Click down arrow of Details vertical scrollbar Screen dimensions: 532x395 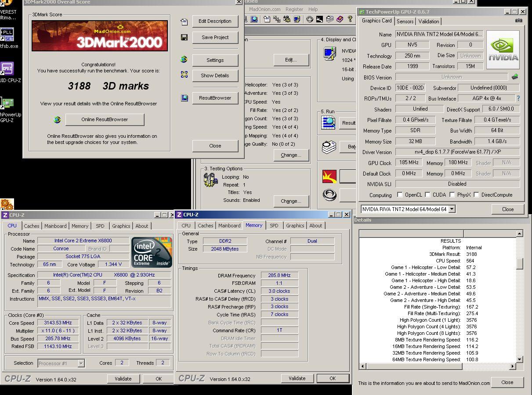coord(520,359)
